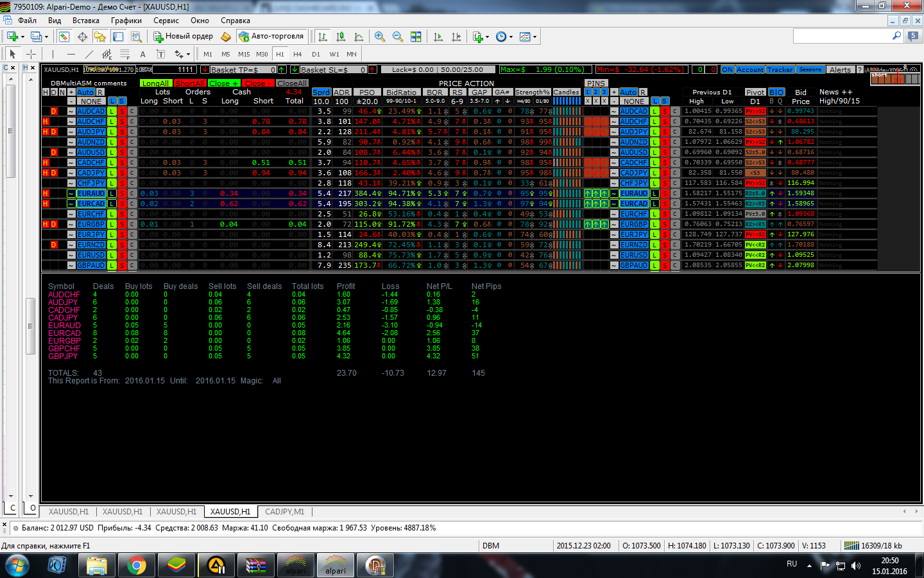Click LongAll green button
Image resolution: width=924 pixels, height=578 pixels.
click(x=155, y=83)
